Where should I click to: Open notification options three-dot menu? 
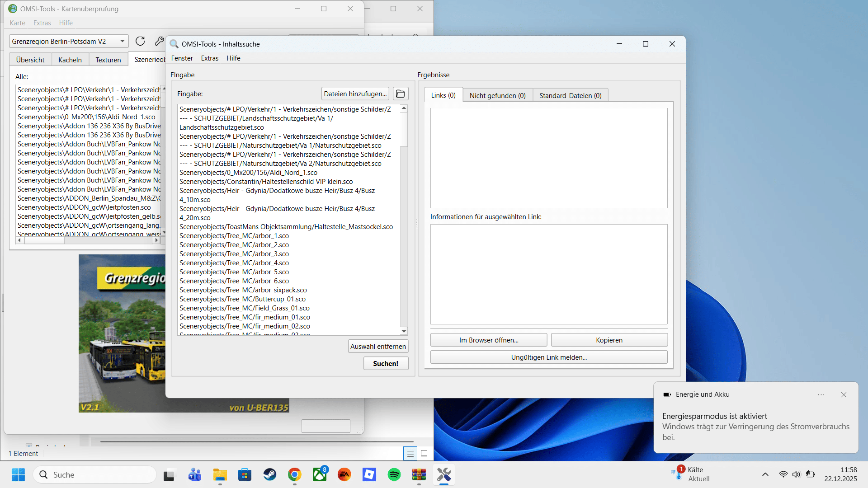821,394
